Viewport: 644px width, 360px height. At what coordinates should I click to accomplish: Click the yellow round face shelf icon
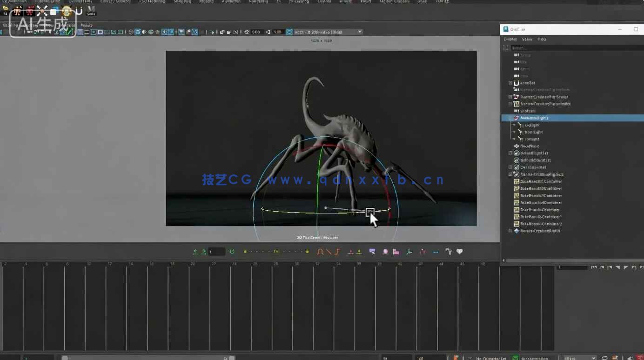coord(66,11)
